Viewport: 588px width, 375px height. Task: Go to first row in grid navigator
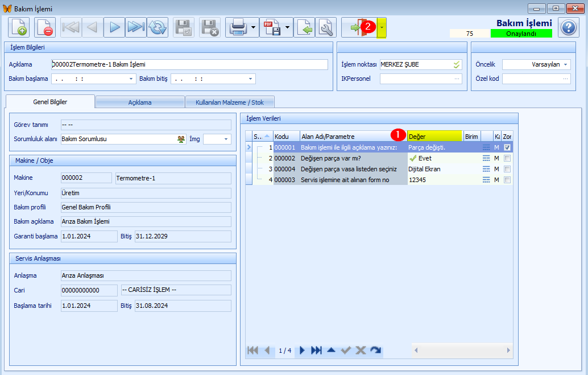point(252,351)
